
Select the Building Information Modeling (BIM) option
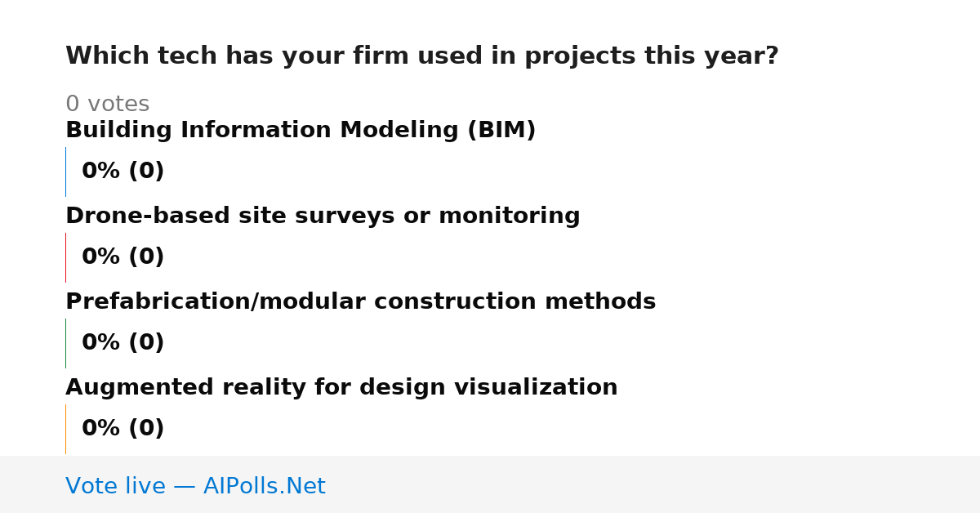coord(301,131)
